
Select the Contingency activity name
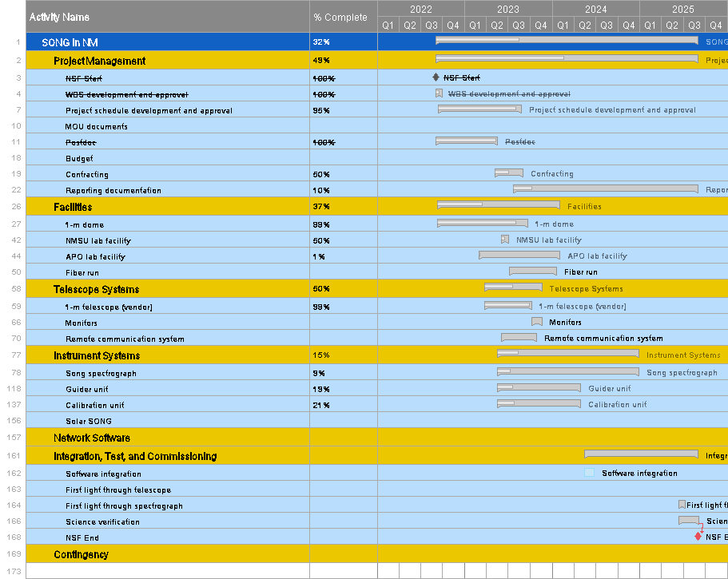coord(81,554)
